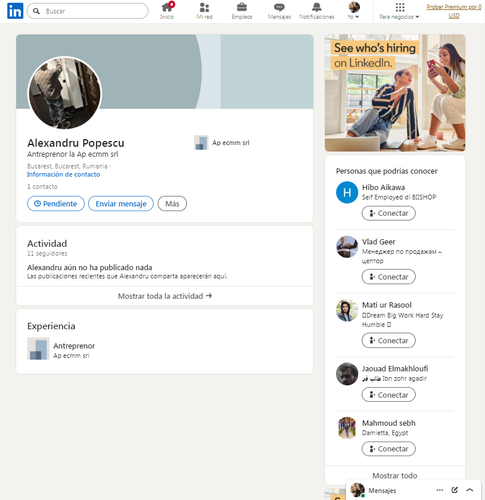This screenshot has height=500, width=485.
Task: Click Bucarest, Bucarest, Rumanía location text
Action: click(67, 166)
